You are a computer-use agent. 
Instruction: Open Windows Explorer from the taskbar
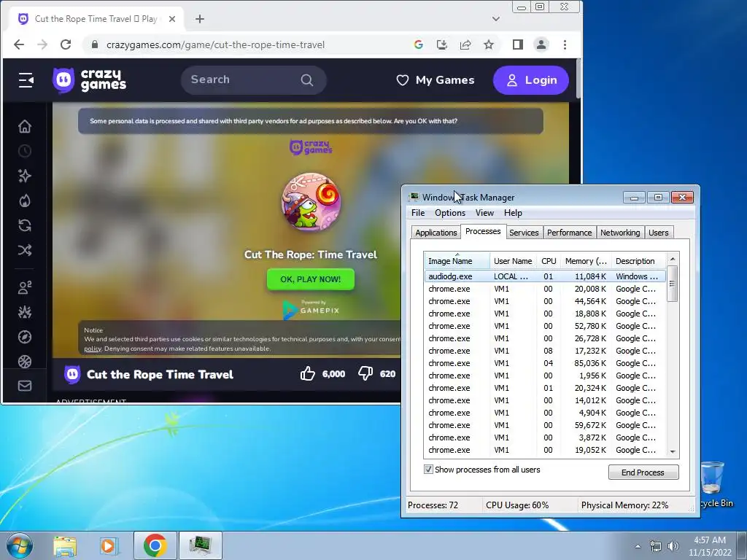(65, 545)
